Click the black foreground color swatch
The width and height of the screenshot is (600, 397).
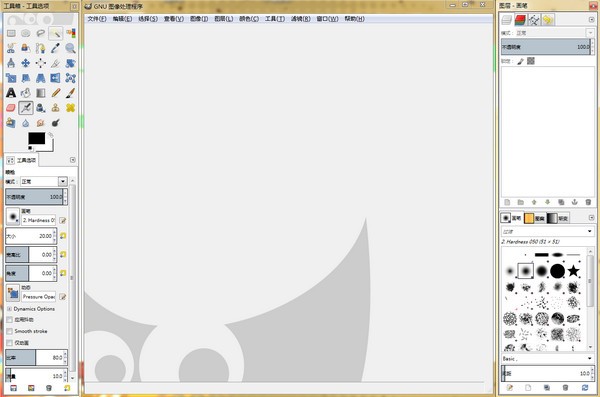point(36,138)
